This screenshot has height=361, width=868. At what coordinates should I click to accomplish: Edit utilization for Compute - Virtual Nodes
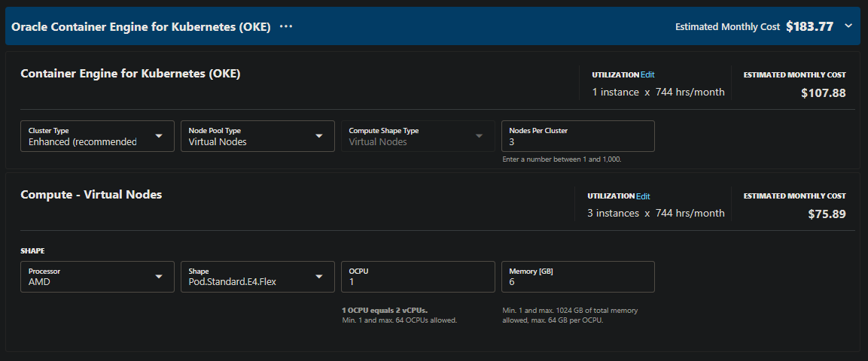point(643,196)
